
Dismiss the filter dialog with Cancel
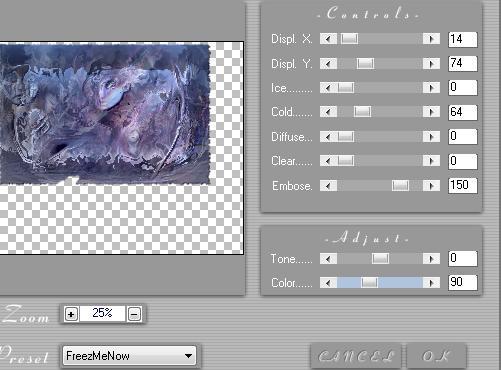click(356, 356)
